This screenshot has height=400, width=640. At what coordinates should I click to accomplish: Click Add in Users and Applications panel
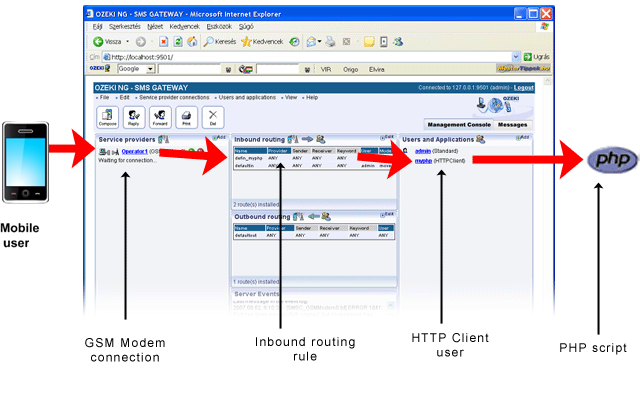523,138
